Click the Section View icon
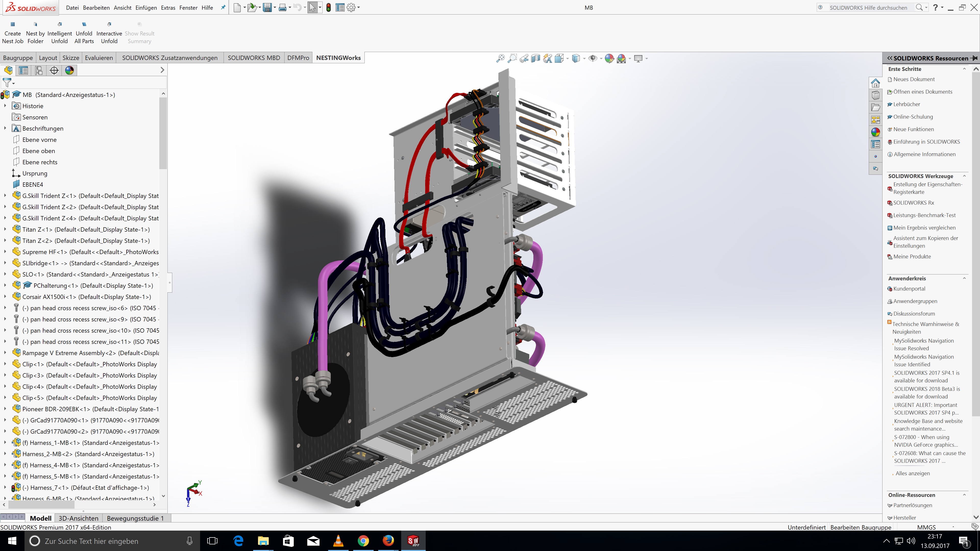Screen dimensions: 980x551 pos(536,58)
